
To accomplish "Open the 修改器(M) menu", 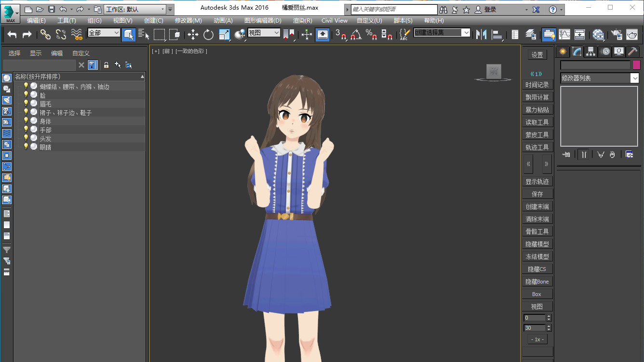I will tap(188, 20).
